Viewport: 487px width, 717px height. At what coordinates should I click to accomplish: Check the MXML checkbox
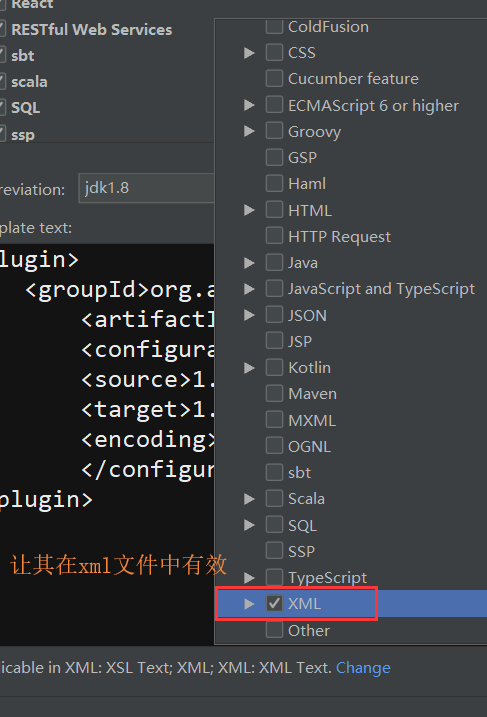274,420
